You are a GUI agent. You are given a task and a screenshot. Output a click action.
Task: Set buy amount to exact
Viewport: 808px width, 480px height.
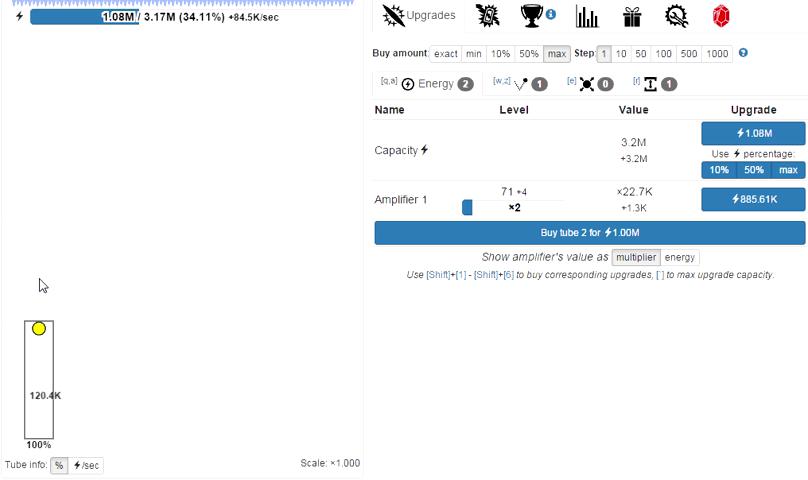(445, 54)
